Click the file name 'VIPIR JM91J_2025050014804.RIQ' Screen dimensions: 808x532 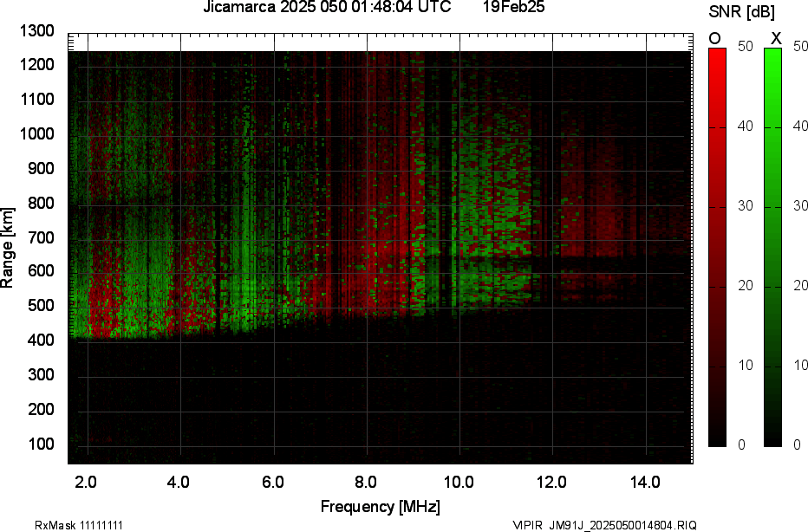click(x=604, y=525)
